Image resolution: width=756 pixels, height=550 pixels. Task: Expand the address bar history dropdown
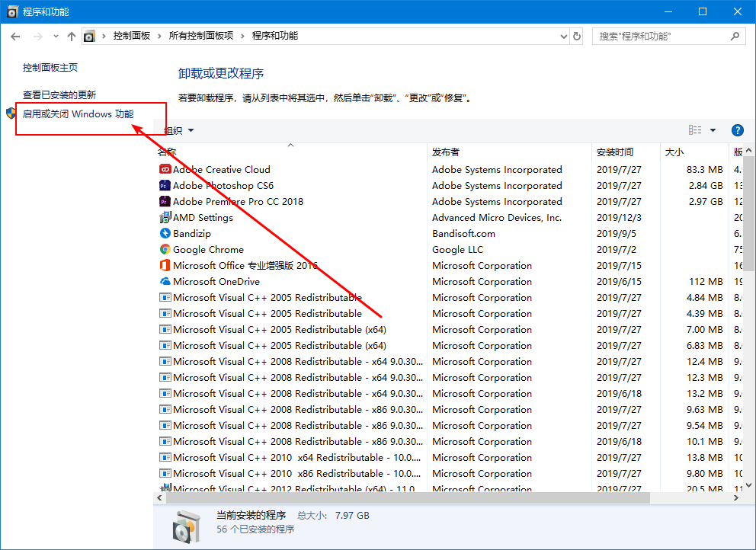point(563,36)
